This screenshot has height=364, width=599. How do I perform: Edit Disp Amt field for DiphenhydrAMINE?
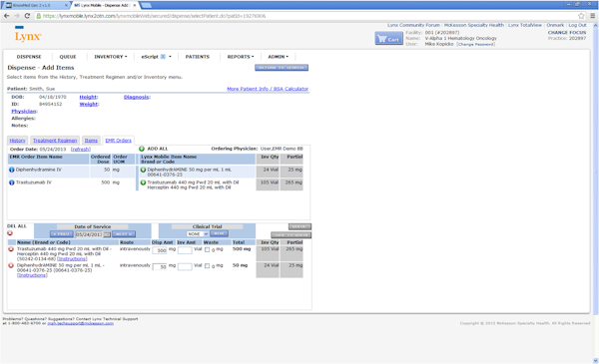(160, 266)
